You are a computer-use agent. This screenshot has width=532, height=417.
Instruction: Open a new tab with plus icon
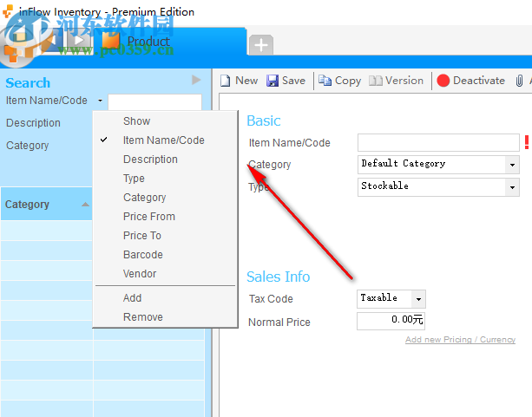pyautogui.click(x=261, y=45)
